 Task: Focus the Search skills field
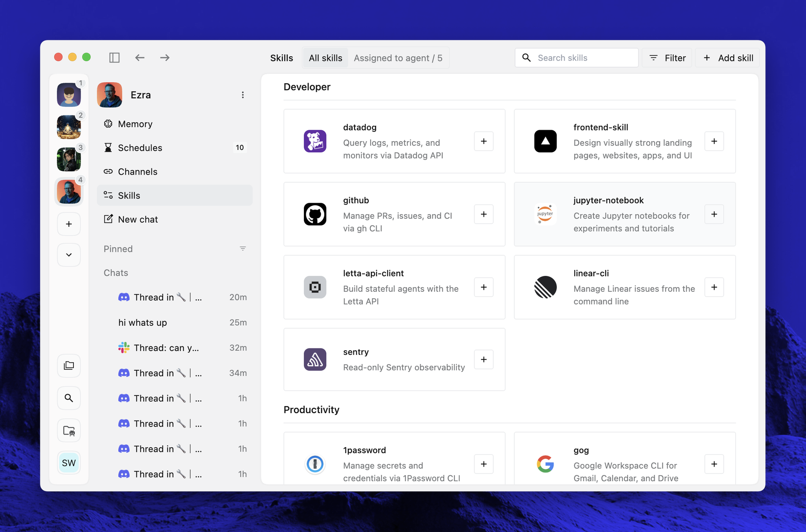click(576, 58)
